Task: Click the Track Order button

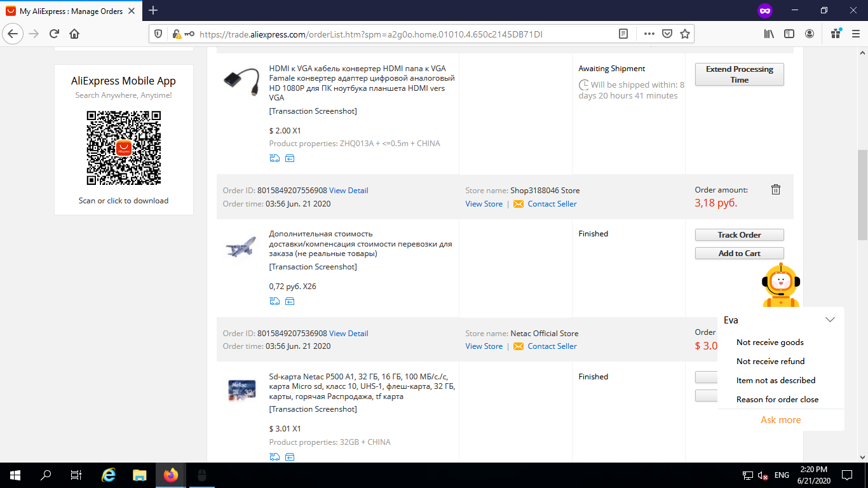Action: point(740,235)
